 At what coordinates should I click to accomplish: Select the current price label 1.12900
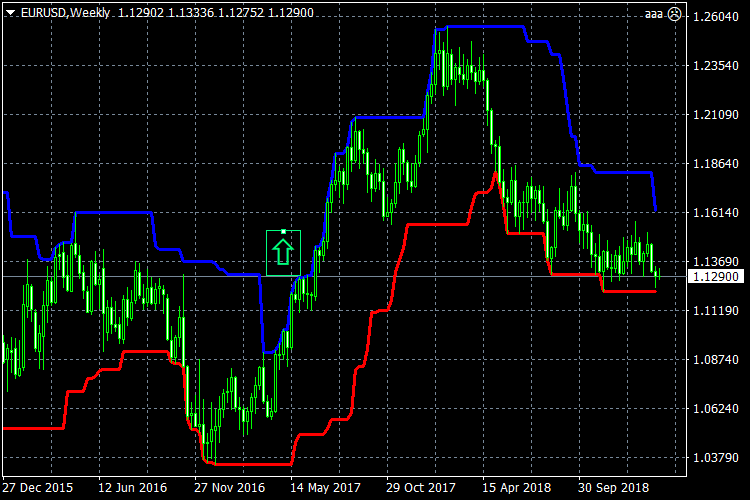tap(715, 276)
